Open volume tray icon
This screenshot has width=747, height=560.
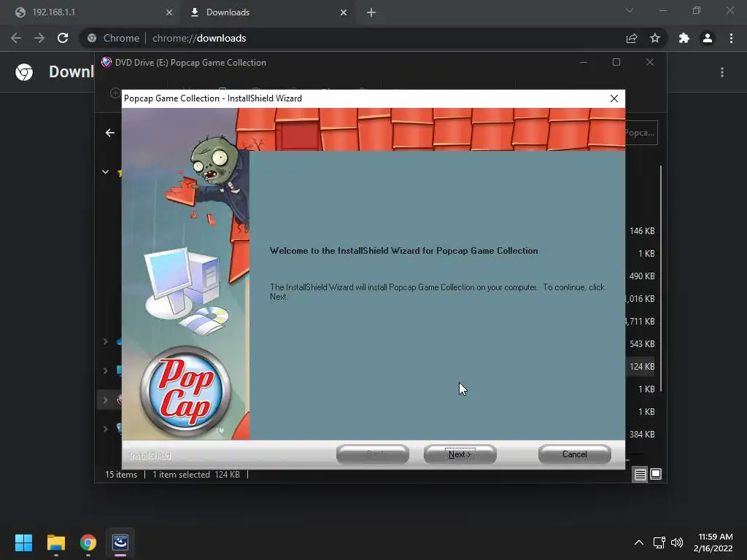point(676,542)
